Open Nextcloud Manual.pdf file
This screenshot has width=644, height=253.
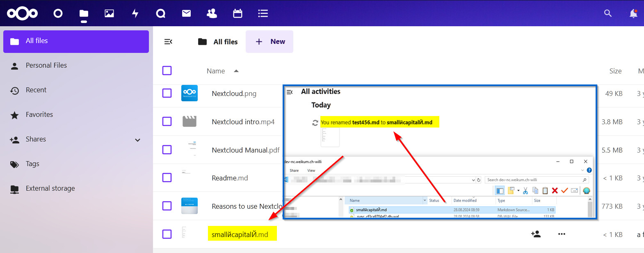point(245,150)
